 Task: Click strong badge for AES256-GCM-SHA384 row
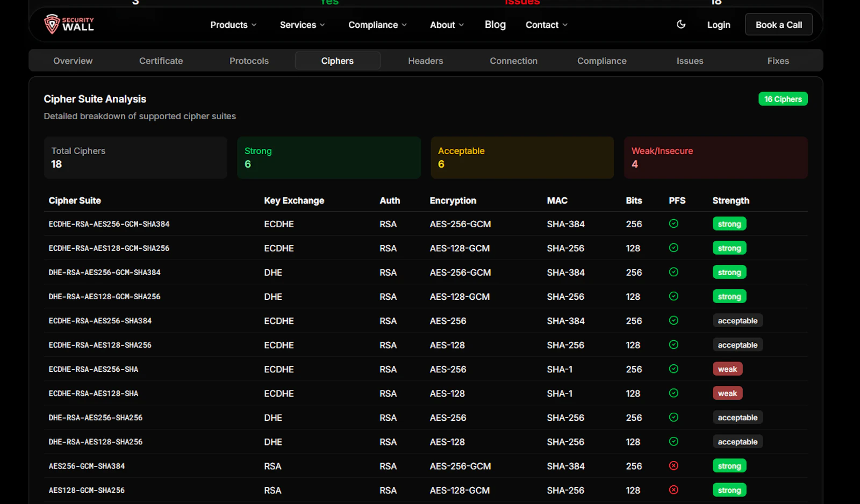coord(729,466)
